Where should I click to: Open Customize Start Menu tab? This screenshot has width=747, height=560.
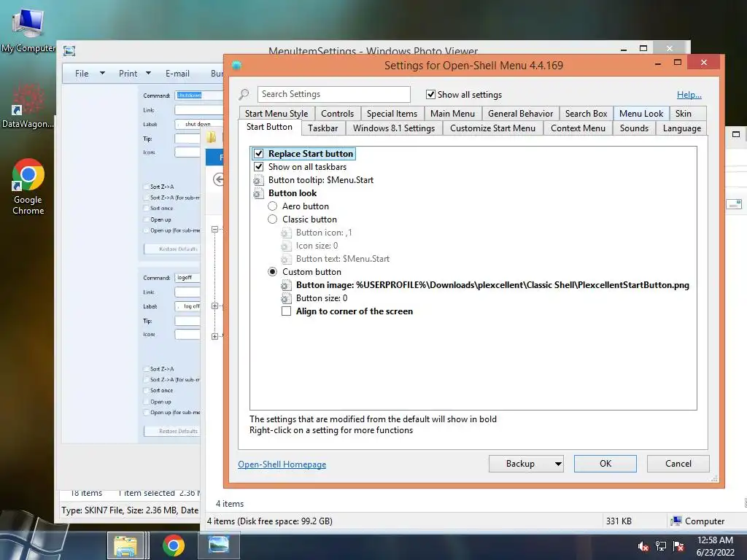click(x=492, y=128)
